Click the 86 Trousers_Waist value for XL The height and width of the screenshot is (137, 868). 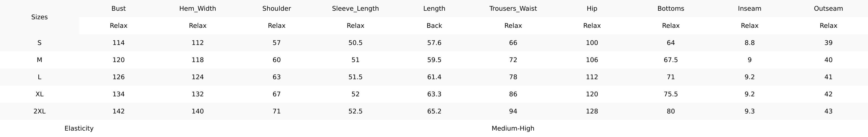[513, 94]
